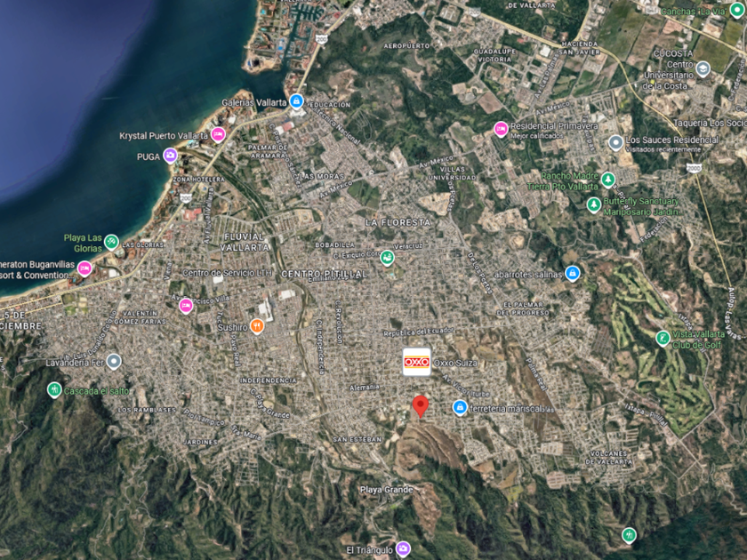The image size is (747, 560).
Task: Click the Centro de Servicio LTH label
Action: 228,273
